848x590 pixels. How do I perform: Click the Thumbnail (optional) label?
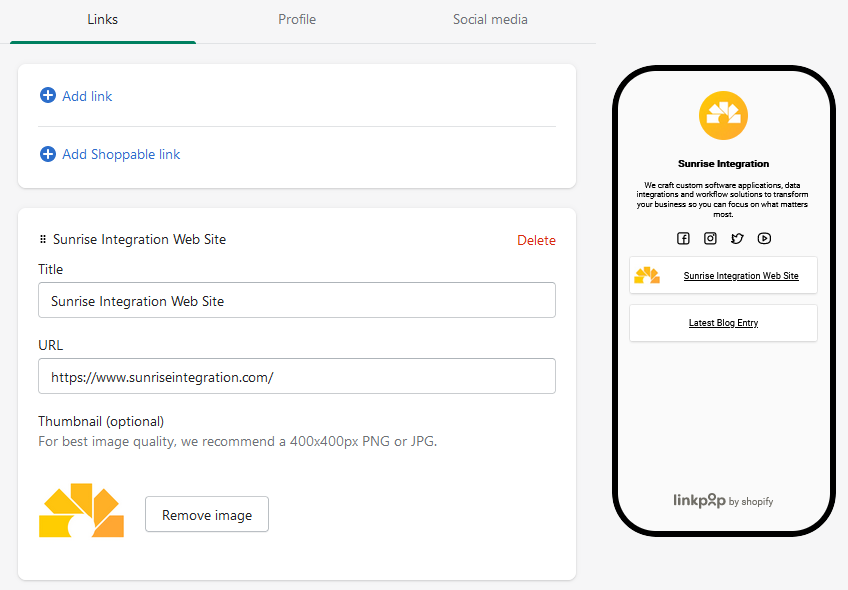[101, 421]
